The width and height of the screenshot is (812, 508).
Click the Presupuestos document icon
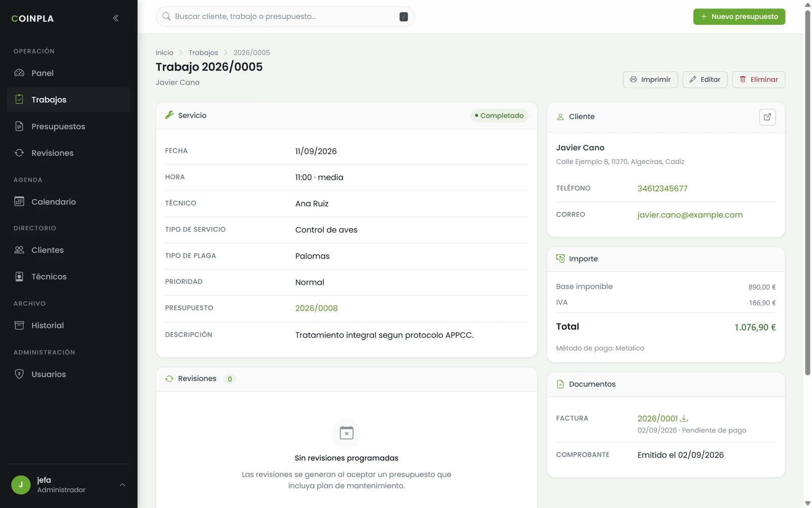tap(19, 126)
